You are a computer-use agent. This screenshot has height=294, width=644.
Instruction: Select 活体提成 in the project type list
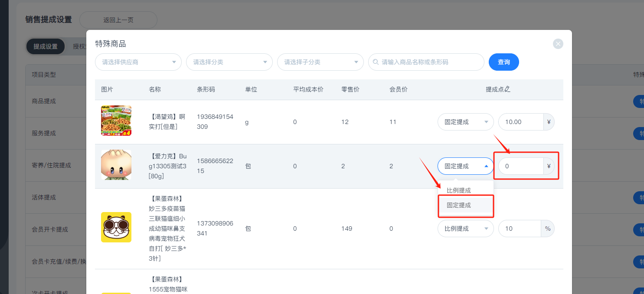click(44, 197)
